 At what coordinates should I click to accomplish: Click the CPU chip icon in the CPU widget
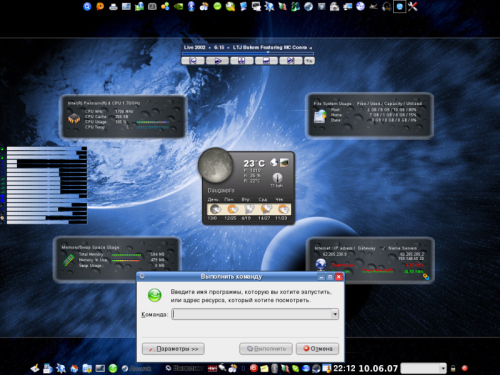[74, 119]
